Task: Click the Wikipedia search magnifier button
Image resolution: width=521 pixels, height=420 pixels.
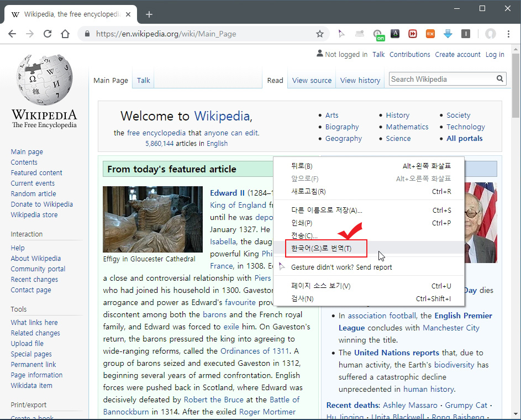Action: point(500,78)
